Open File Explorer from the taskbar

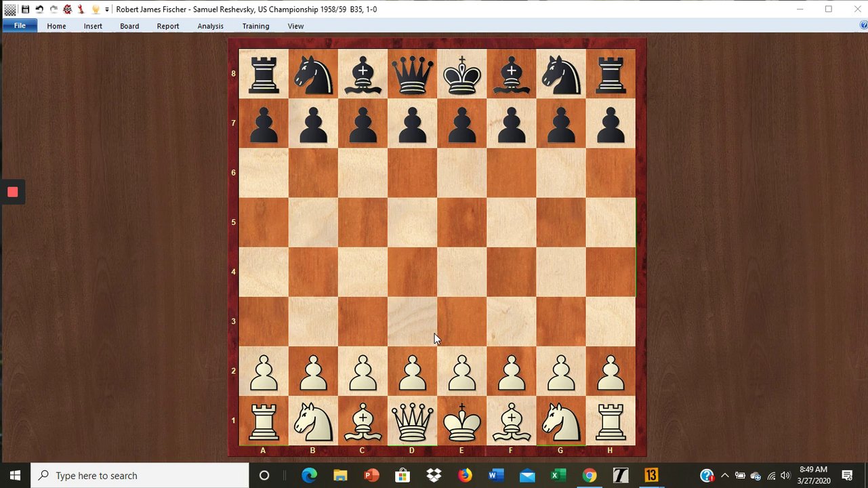click(x=340, y=475)
